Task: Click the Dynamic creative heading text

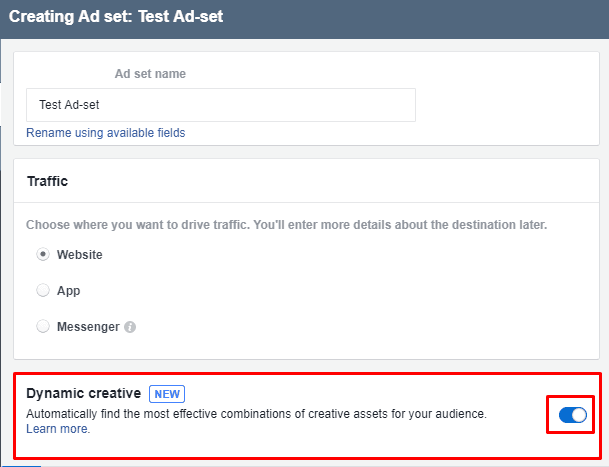Action: click(84, 393)
